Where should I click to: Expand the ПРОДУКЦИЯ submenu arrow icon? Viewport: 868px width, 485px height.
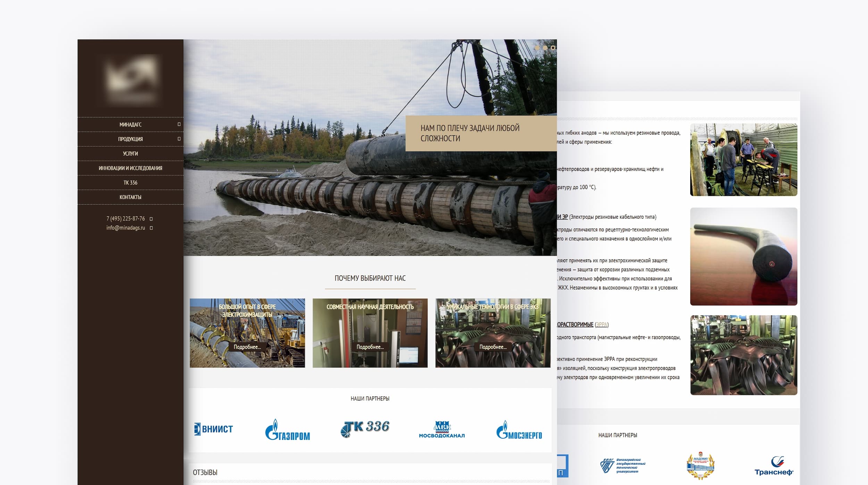(179, 139)
